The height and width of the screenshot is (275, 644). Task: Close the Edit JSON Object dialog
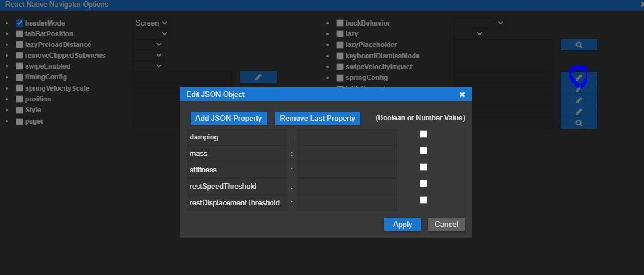pos(462,95)
